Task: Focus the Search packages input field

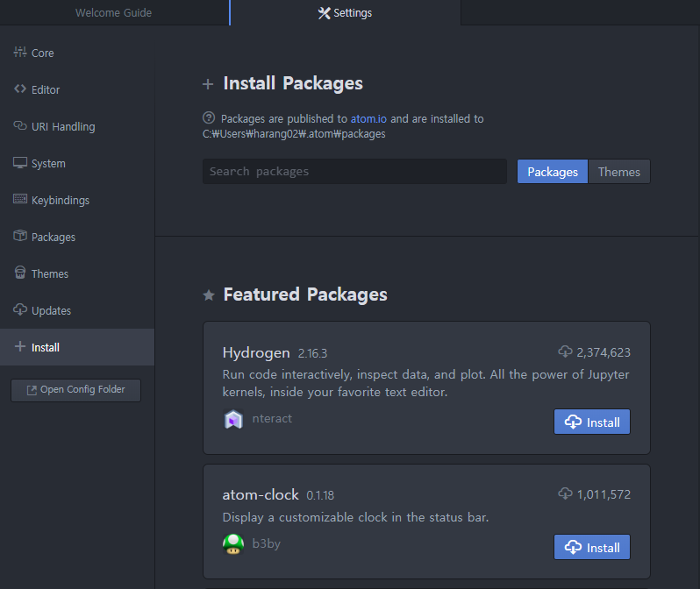Action: [x=354, y=171]
